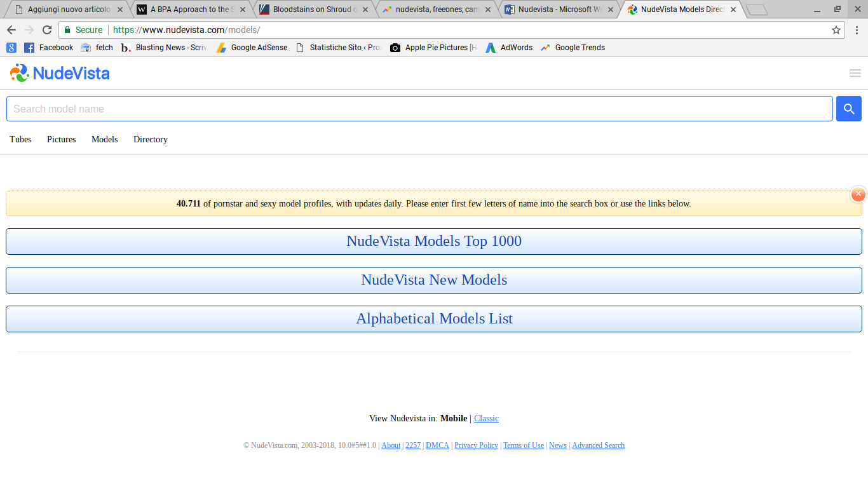Screen dimensions: 868x488
Task: Open the site hamburger menu icon
Action: tap(855, 73)
